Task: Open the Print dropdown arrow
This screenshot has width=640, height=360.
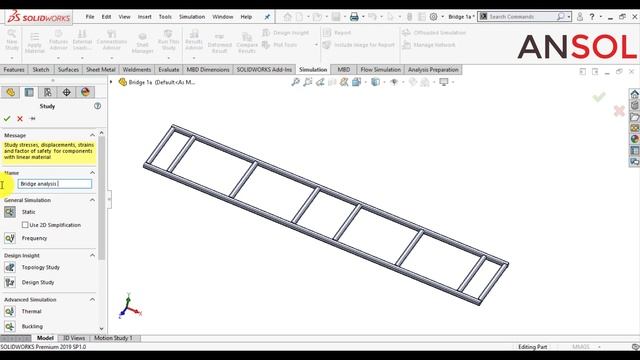Action: pos(363,17)
